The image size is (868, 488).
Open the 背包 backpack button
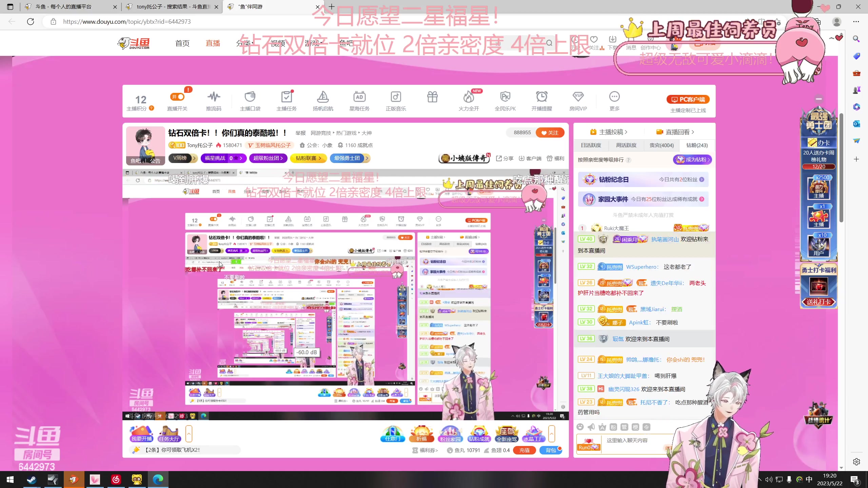(551, 450)
